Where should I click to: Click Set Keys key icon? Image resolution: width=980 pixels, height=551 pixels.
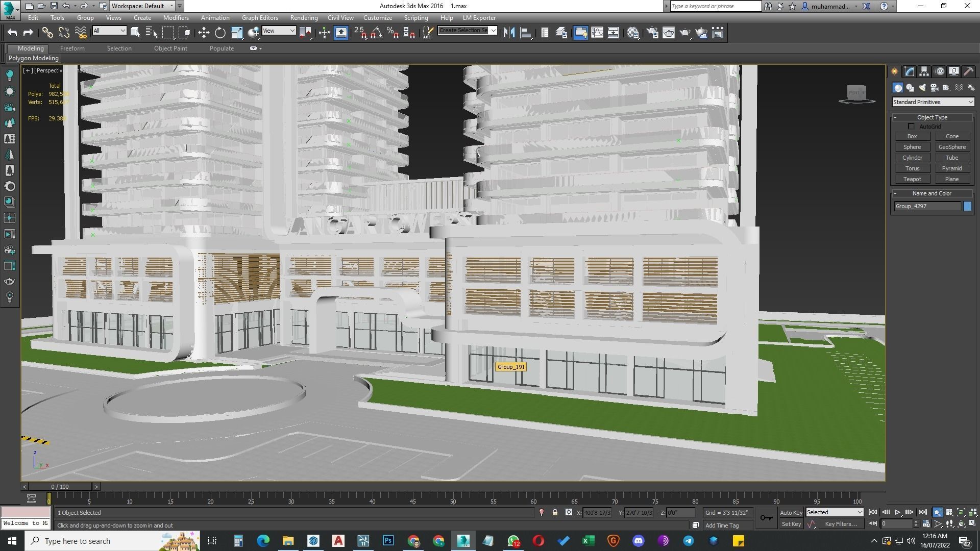766,518
